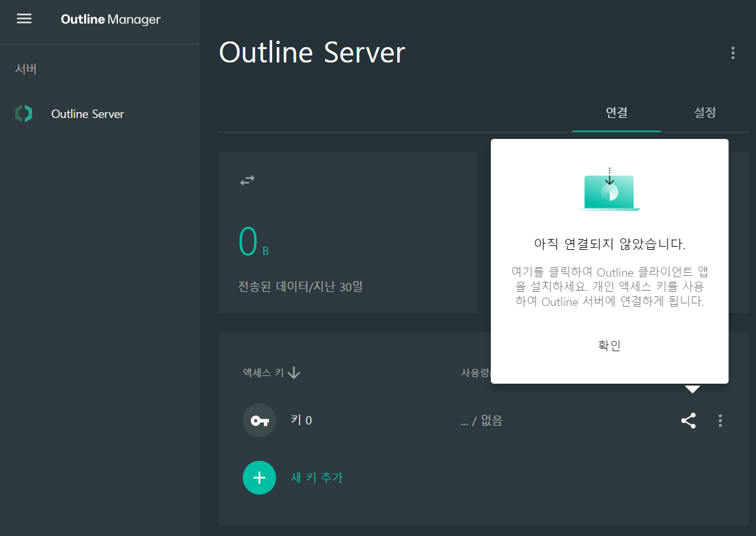Open the hamburger menu in Outline Manager
Image resolution: width=756 pixels, height=536 pixels.
pyautogui.click(x=24, y=18)
